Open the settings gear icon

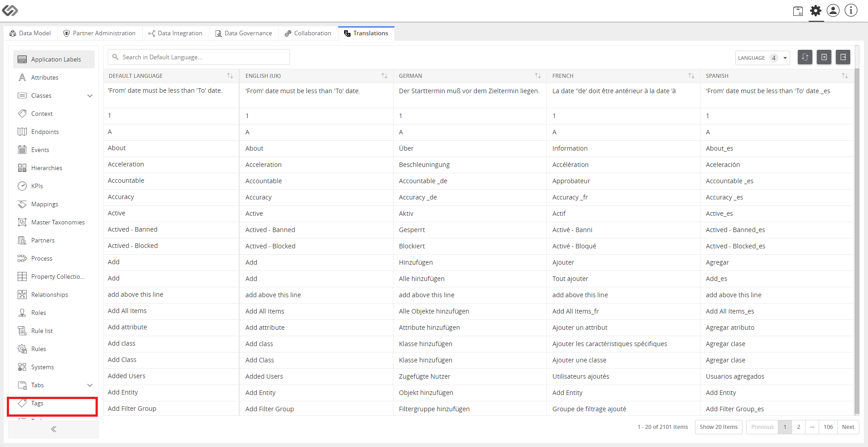tap(815, 10)
